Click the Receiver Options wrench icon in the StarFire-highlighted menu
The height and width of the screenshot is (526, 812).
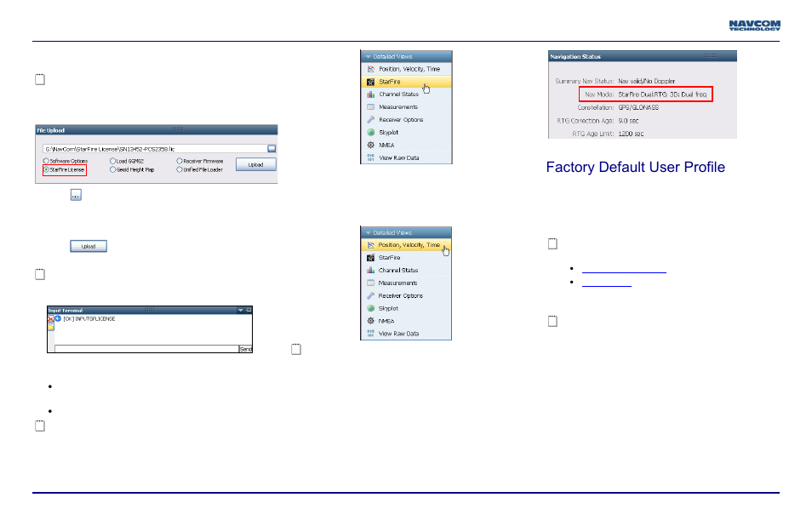[371, 120]
